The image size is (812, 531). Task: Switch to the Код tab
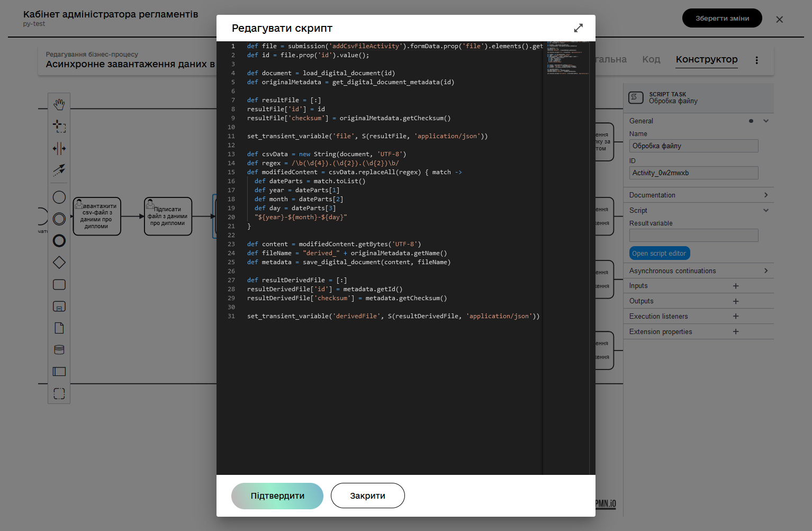(651, 59)
